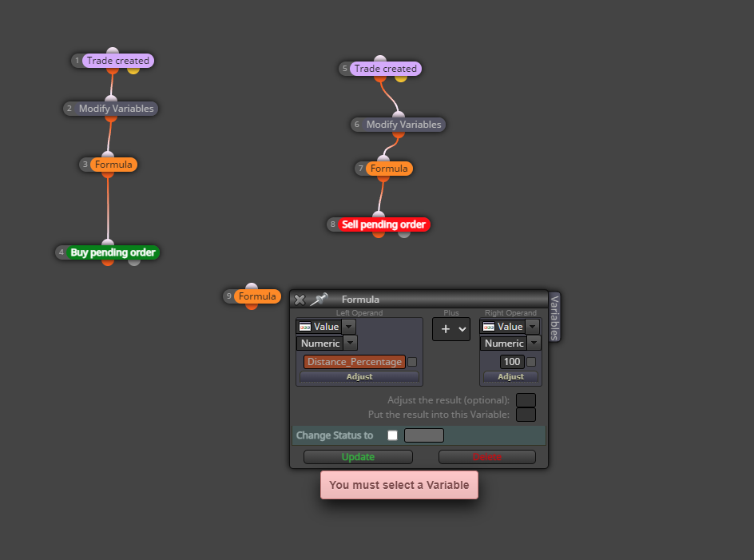Click the green Update button
Screen dimensions: 754x560
[x=359, y=457]
